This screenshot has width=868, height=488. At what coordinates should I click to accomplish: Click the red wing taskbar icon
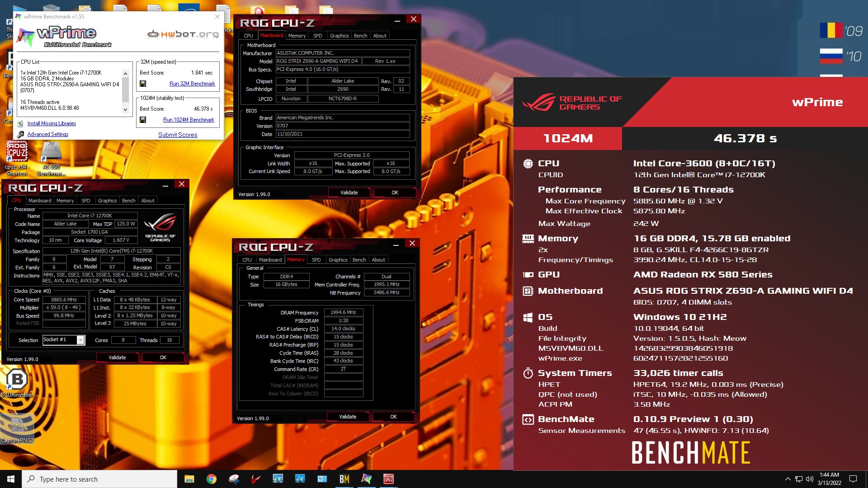256,479
